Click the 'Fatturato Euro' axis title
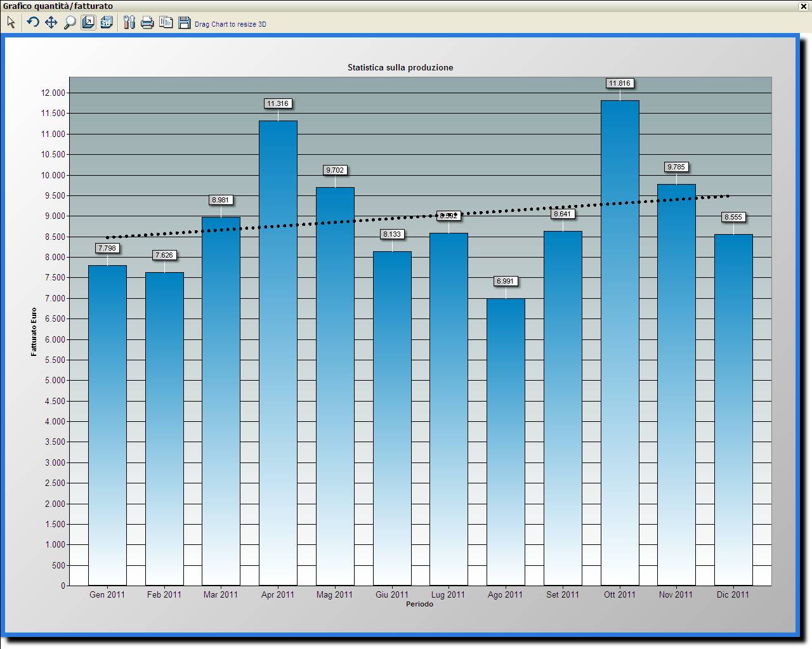Screen dimensions: 812x649 coord(34,332)
